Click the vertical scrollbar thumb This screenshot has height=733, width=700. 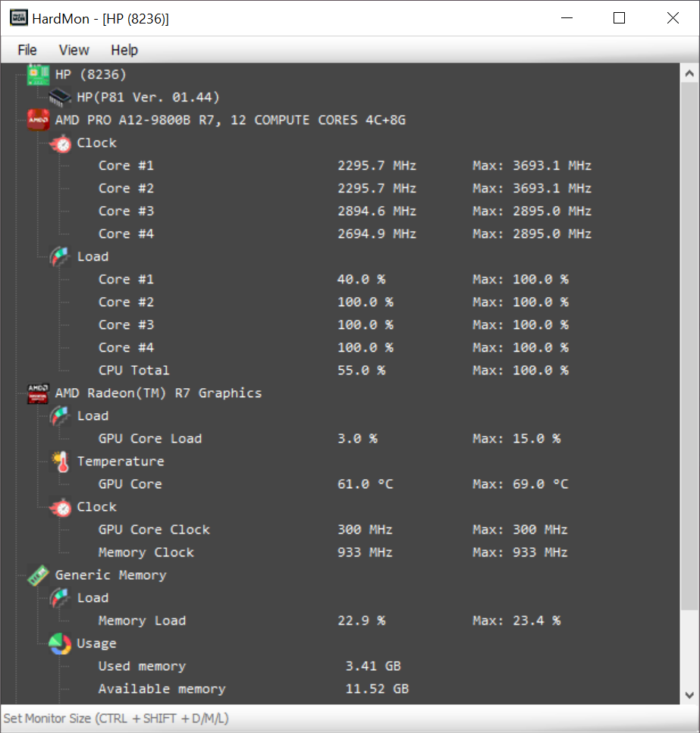pyautogui.click(x=689, y=346)
